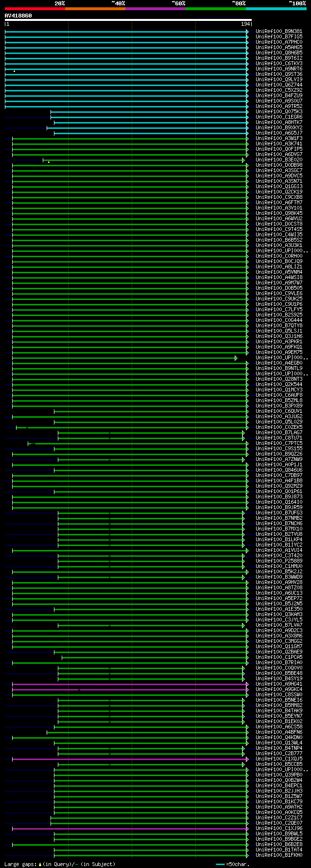Select the hit label UniRef100_B3WWD9
This screenshot has width=311, height=868.
279,577
